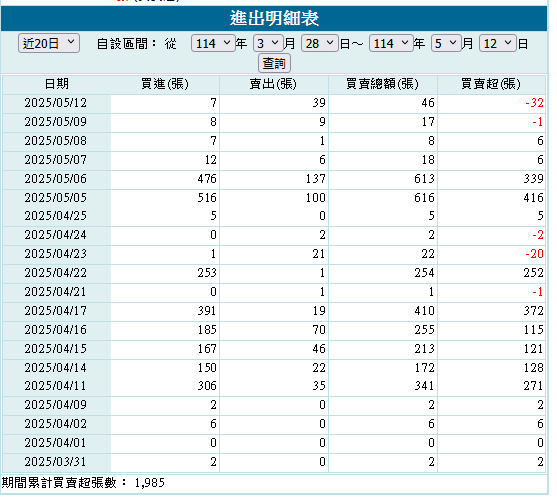The width and height of the screenshot is (557, 499).
Task: Select the 2025/04/02 date cell
Action: tap(56, 424)
